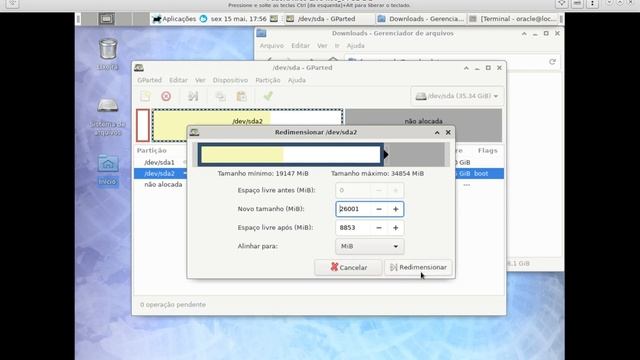The width and height of the screenshot is (640, 360).
Task: Increase Novo tamanho value with plus
Action: [396, 209]
